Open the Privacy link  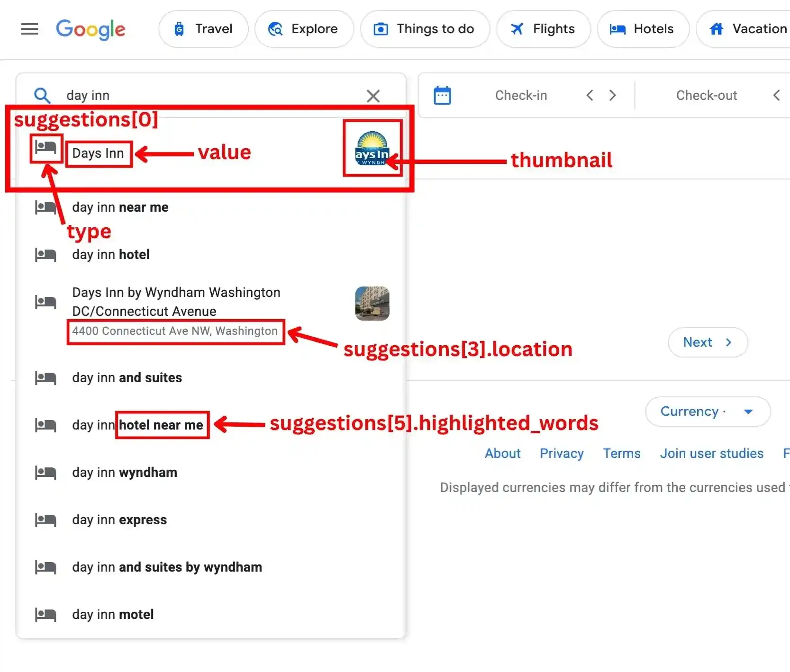[x=562, y=454]
